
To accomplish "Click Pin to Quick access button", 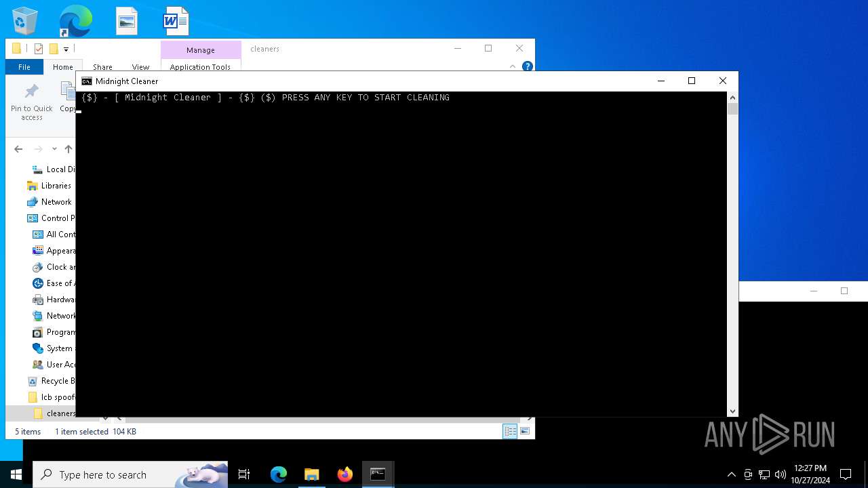I will point(32,102).
